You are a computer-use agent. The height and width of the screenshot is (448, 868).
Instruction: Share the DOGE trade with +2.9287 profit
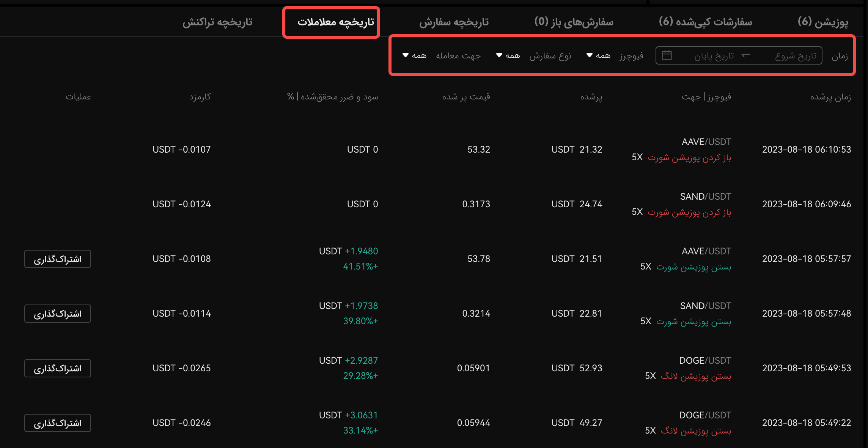click(x=58, y=368)
